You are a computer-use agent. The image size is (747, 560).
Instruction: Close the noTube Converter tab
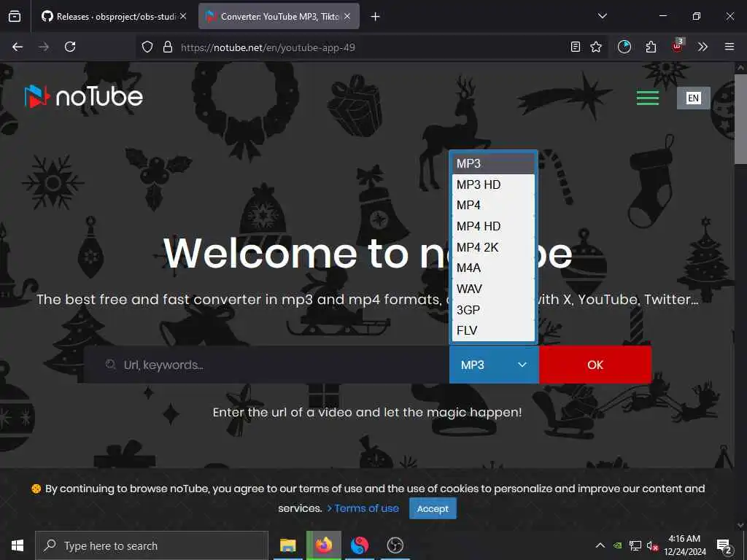click(x=348, y=16)
